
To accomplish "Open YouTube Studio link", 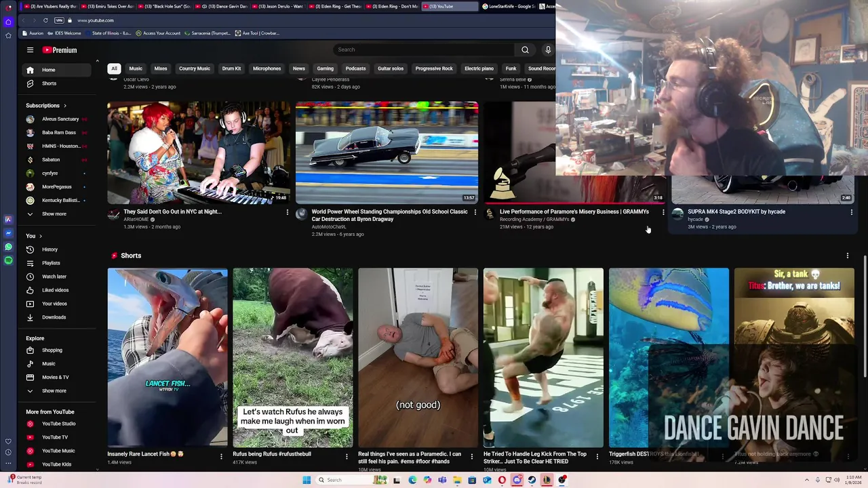I will coord(57,424).
